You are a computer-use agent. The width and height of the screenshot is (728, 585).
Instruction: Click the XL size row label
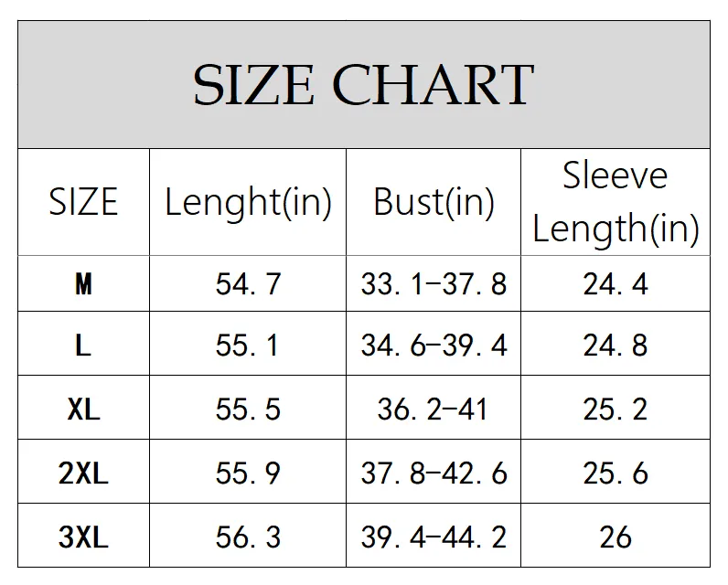point(83,408)
